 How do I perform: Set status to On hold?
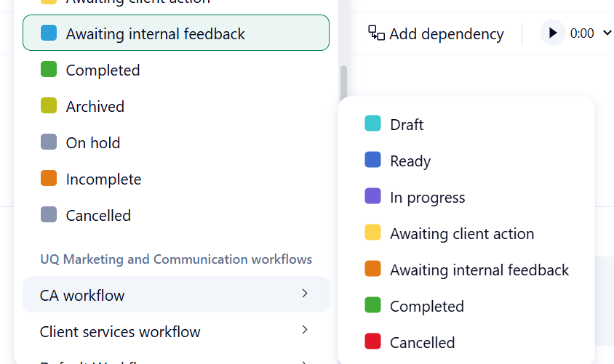pyautogui.click(x=92, y=142)
